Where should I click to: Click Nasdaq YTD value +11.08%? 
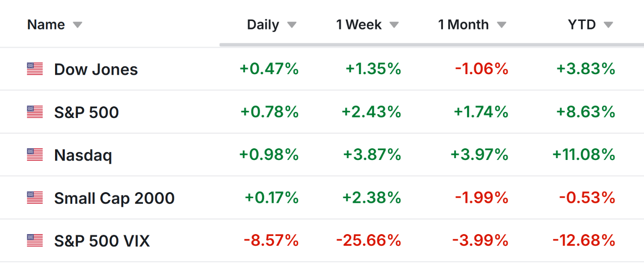tap(584, 155)
